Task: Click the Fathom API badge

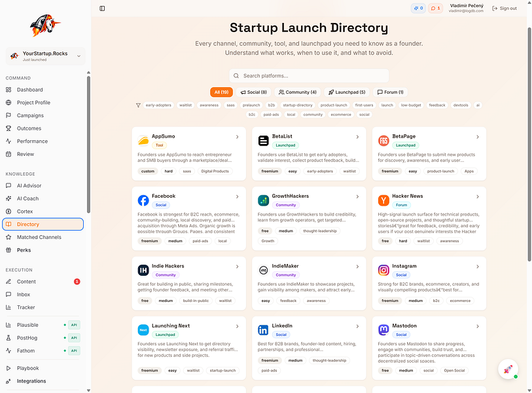Action: (74, 351)
